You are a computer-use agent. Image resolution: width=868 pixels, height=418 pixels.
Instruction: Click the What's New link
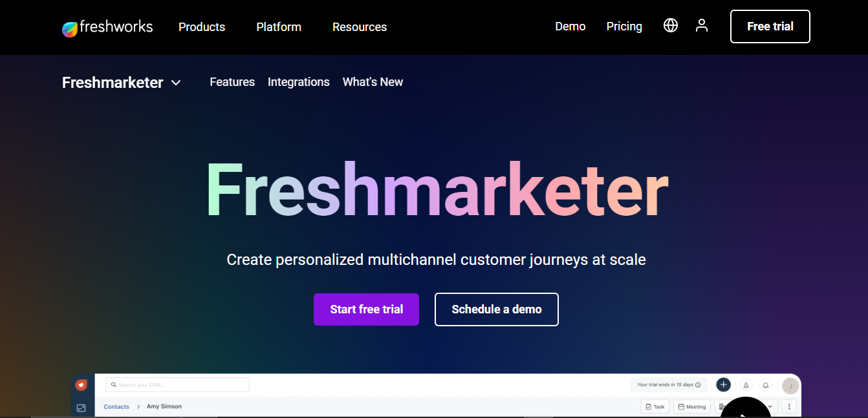373,82
